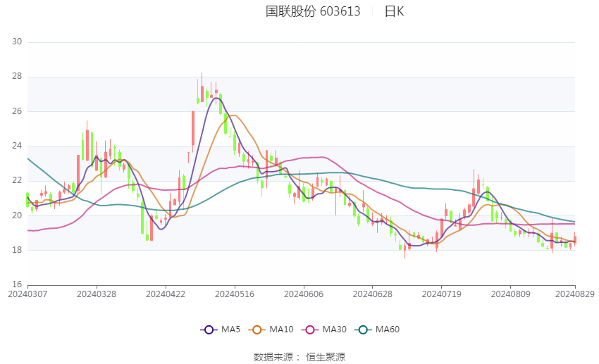
Task: Click the tallest candlestick at the price peak near 28
Action: pyautogui.click(x=202, y=88)
